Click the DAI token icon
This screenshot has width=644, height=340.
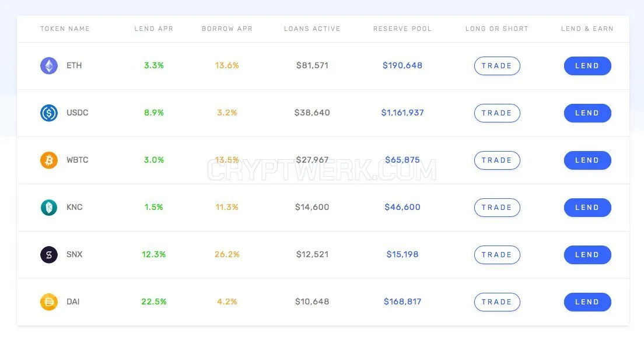click(49, 302)
